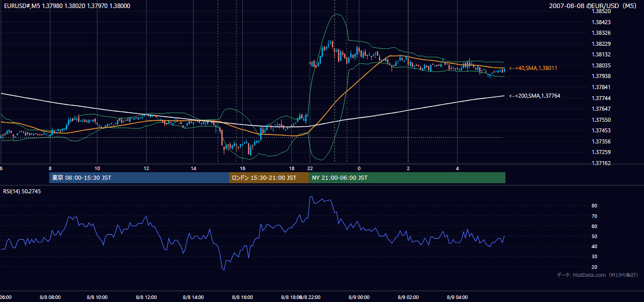Click hour label 14 under the price chart
Screen dimensions: 644x302
pyautogui.click(x=194, y=168)
